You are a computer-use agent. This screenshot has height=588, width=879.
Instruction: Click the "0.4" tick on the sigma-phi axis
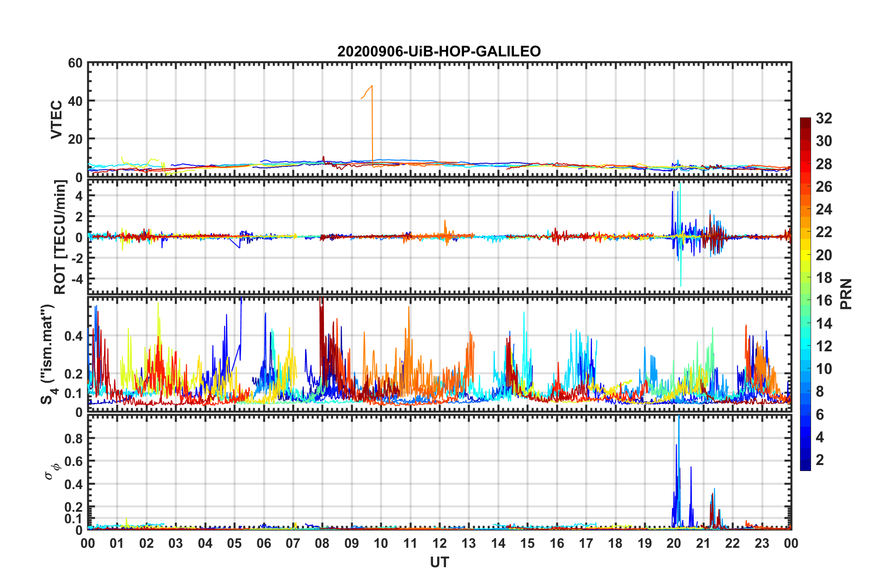pos(73,484)
